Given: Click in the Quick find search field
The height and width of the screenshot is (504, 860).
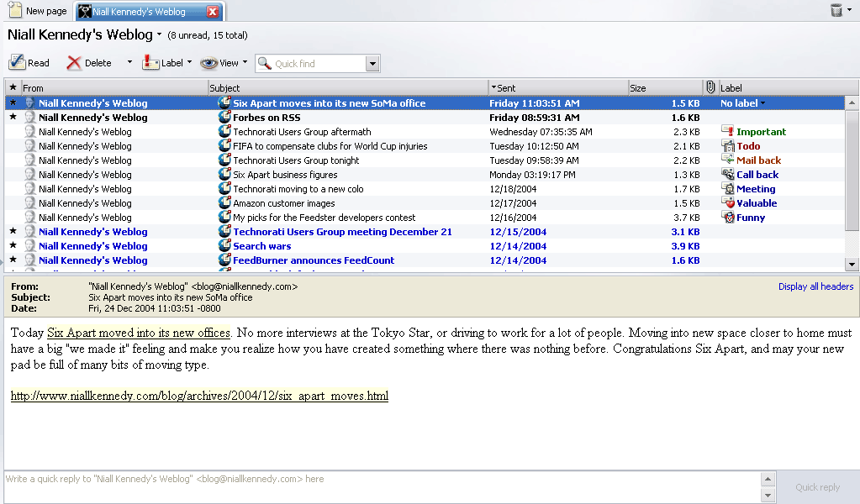Looking at the screenshot, I should pyautogui.click(x=319, y=64).
